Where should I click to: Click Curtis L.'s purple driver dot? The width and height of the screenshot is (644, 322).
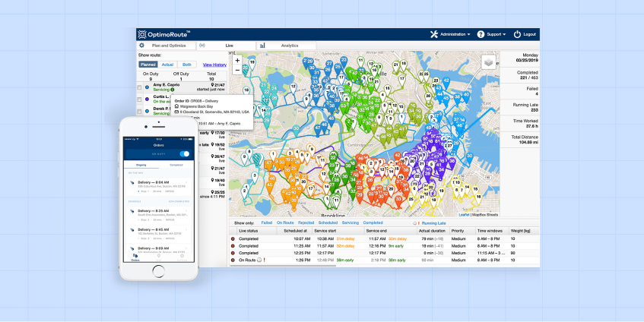pyautogui.click(x=147, y=99)
